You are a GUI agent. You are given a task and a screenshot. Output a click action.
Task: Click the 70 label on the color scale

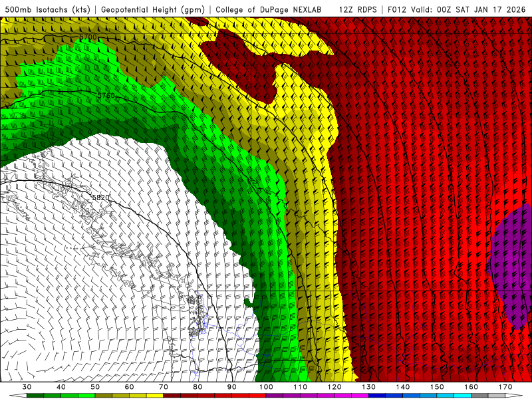point(164,387)
